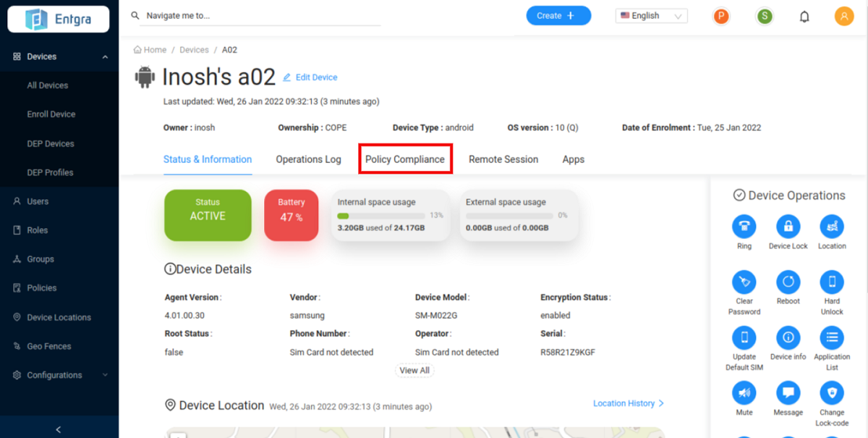Viewport: 868px width, 438px height.
Task: Click the Create button
Action: pos(558,16)
